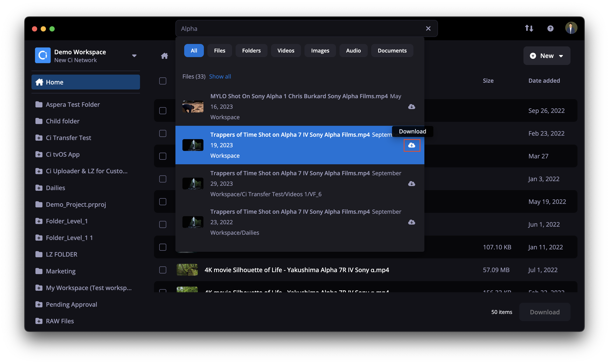Open Ci Uploader & LZ for Custo... folder
Screen dimensions: 609x364
pyautogui.click(x=86, y=171)
